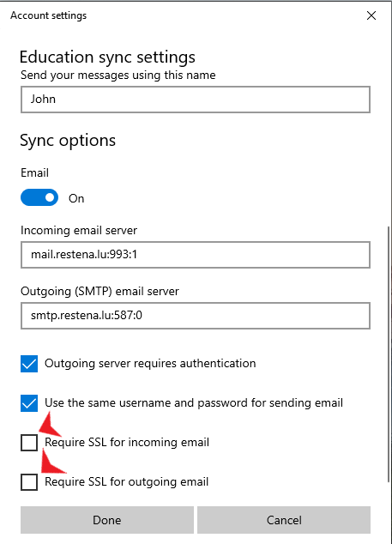
Task: Click the Education sync settings heading
Action: 107,57
